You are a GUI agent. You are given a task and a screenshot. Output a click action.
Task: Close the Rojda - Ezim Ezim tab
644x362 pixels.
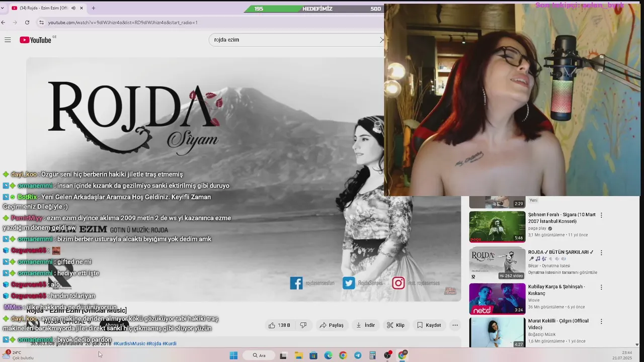click(x=81, y=8)
